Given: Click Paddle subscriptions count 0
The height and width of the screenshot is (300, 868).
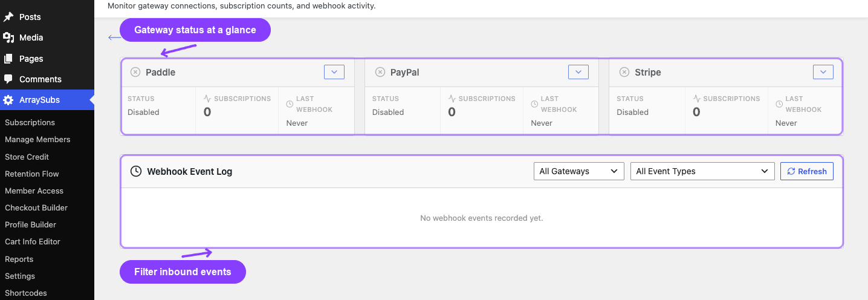Looking at the screenshot, I should coord(207,112).
